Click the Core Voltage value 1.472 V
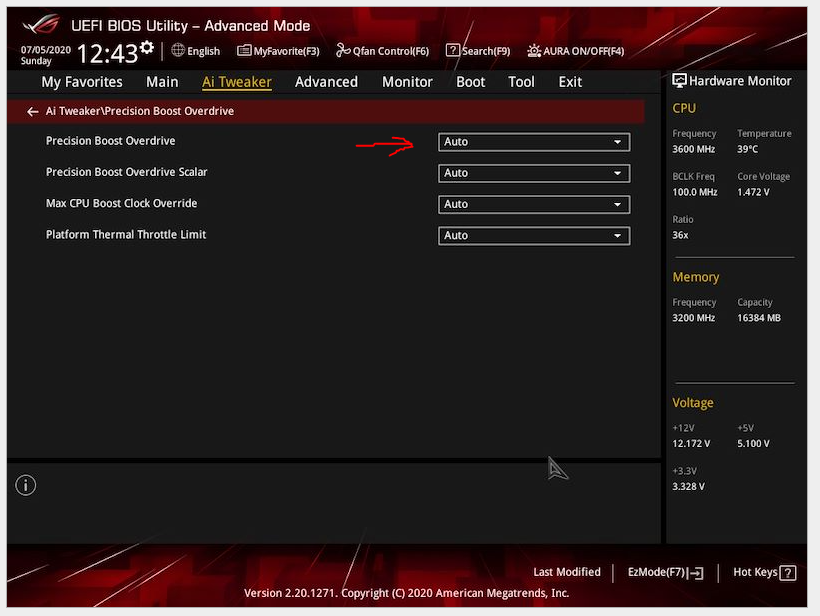The height and width of the screenshot is (616, 820). [x=753, y=192]
